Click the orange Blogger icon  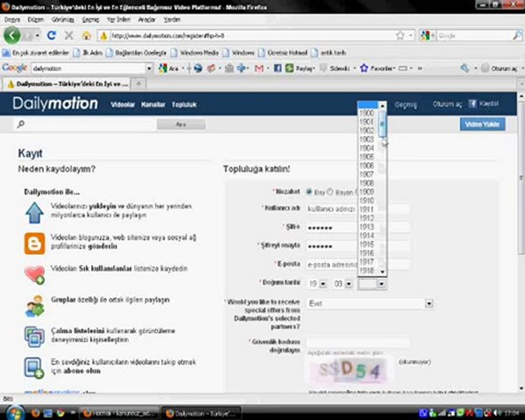coord(34,243)
